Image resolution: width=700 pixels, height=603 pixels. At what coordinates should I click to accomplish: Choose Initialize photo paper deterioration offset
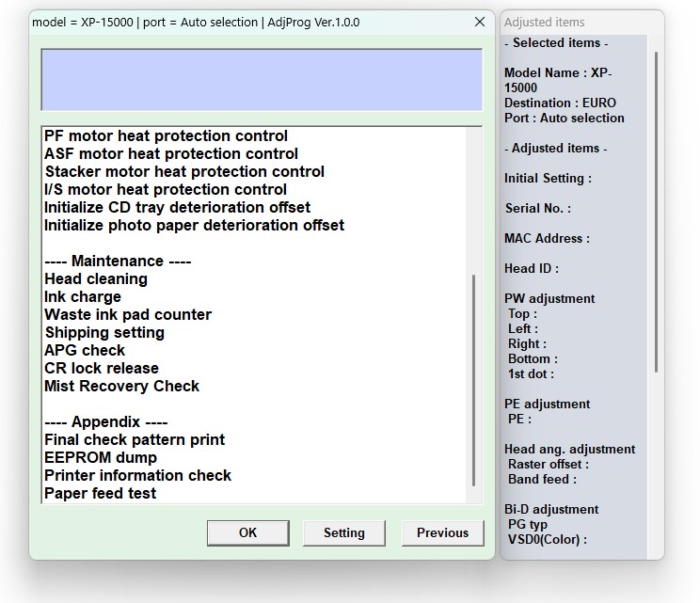pos(194,225)
